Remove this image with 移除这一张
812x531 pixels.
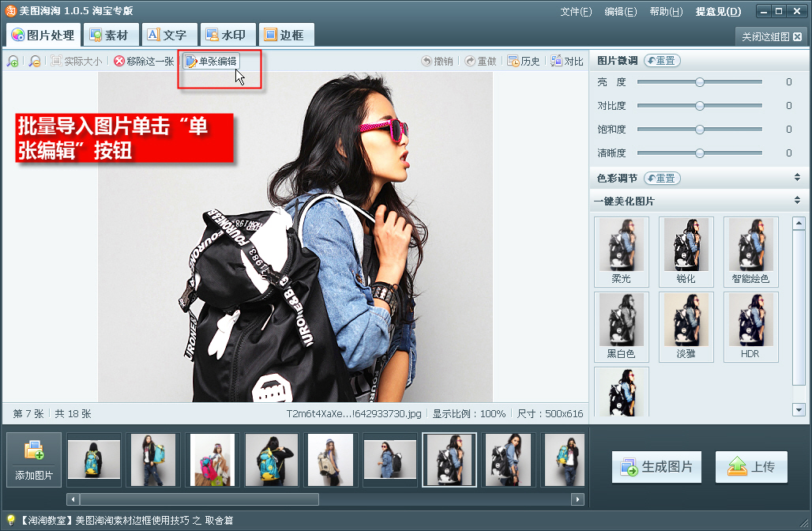point(144,61)
